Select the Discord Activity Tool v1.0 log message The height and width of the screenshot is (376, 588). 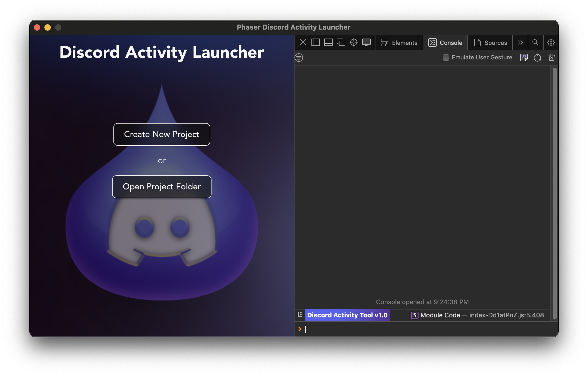pyautogui.click(x=347, y=315)
